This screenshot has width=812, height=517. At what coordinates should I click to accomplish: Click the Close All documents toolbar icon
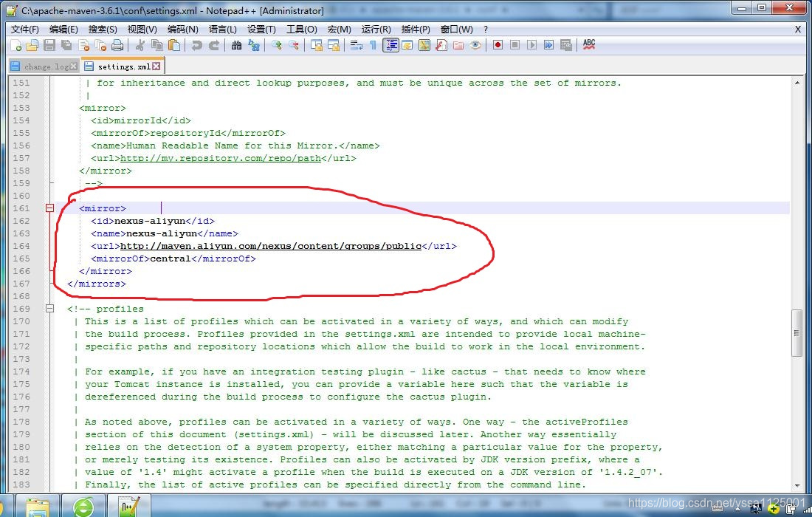pos(100,46)
